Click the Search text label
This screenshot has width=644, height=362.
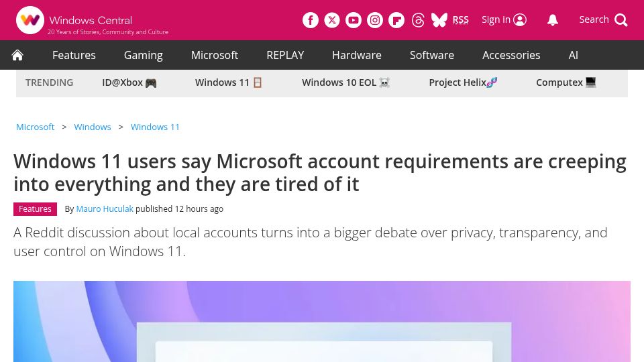(x=594, y=19)
